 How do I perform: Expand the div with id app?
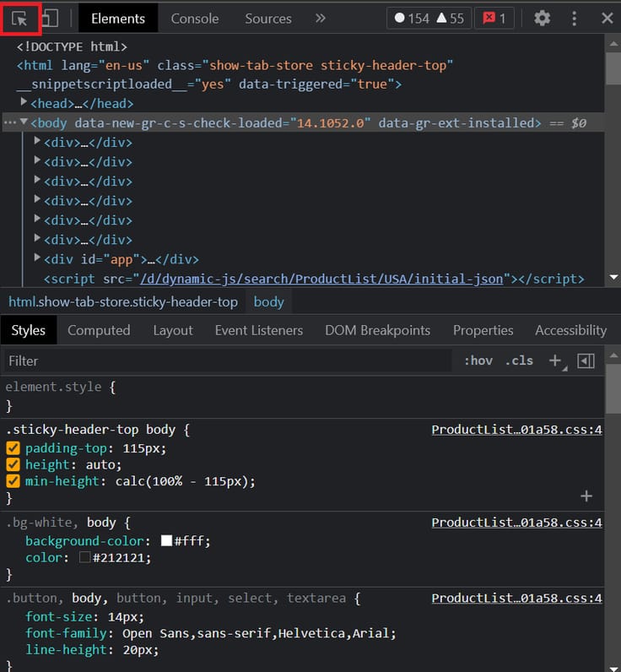(x=37, y=258)
